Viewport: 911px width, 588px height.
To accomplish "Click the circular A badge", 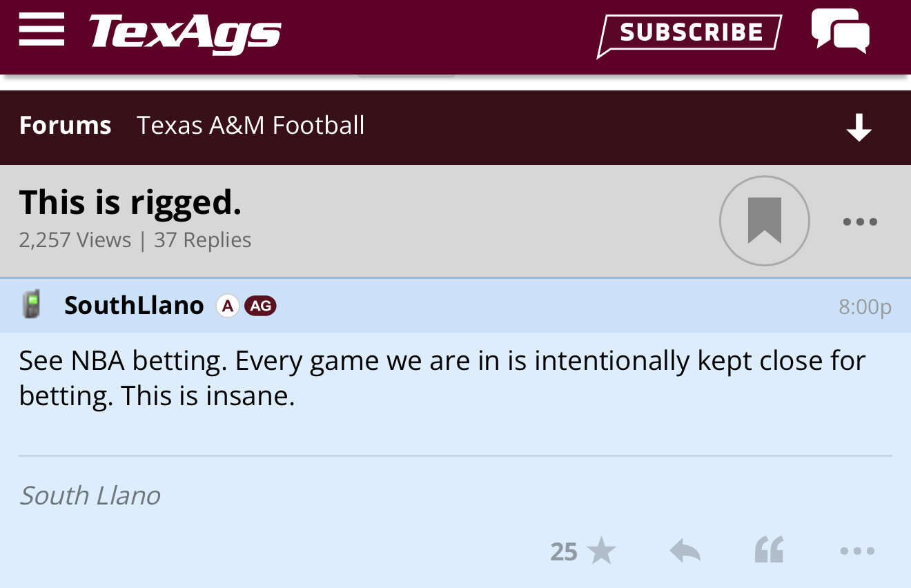I will pos(227,305).
